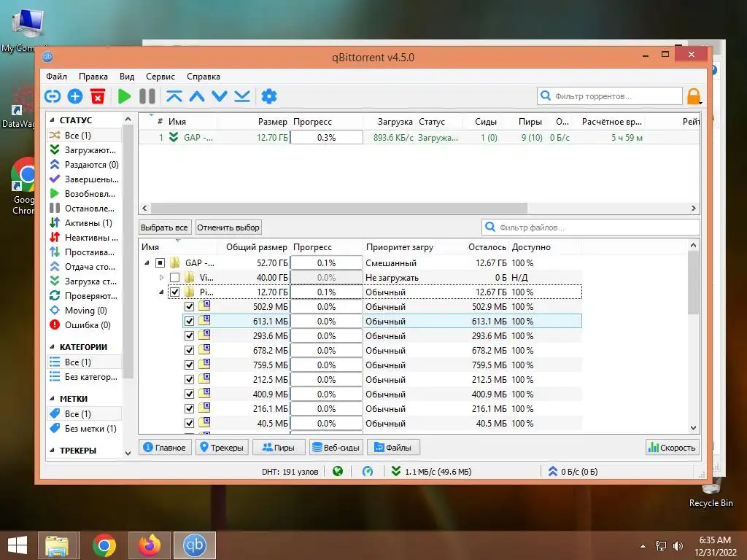Switch to the Пиры tab
This screenshot has height=560, width=747.
tap(278, 448)
